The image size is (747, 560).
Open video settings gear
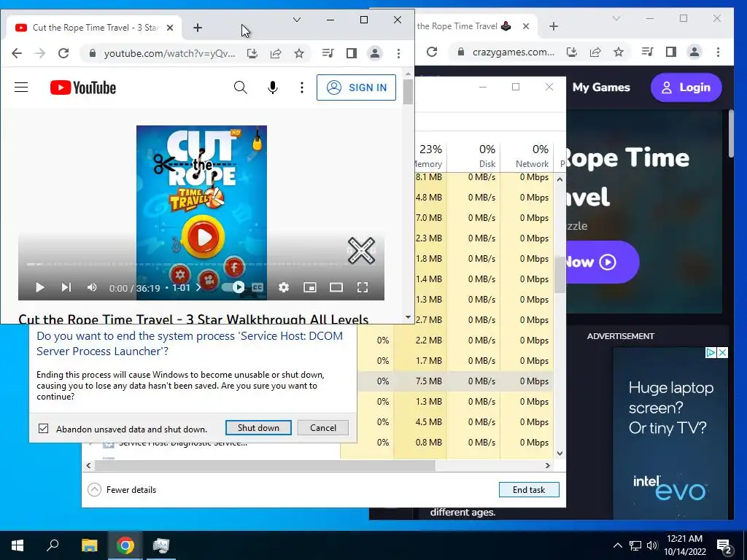pyautogui.click(x=284, y=287)
